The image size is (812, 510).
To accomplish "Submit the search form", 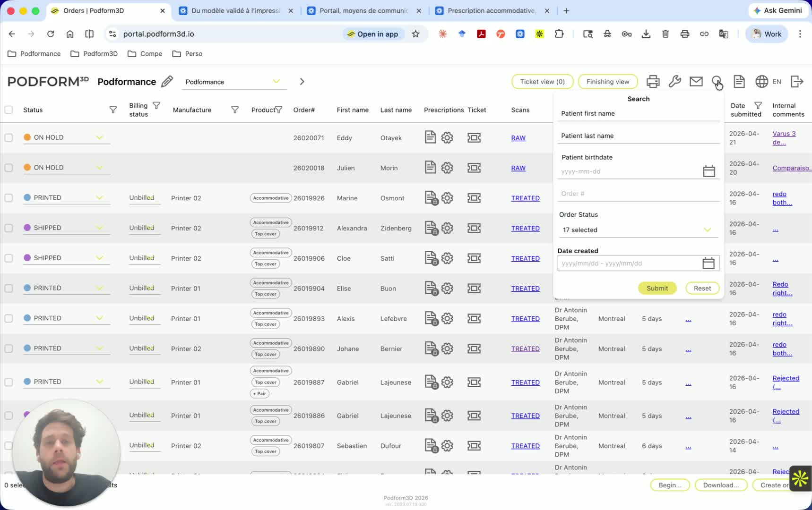I will coord(657,288).
